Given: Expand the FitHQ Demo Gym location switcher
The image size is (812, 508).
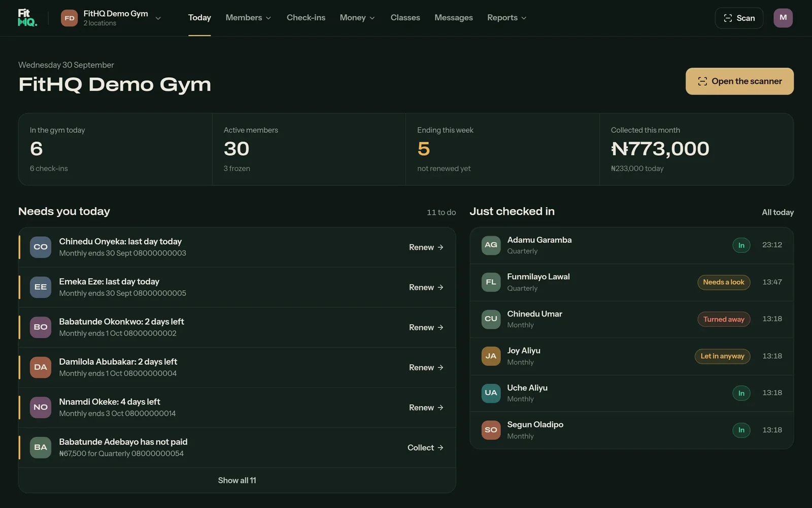Looking at the screenshot, I should tap(111, 18).
